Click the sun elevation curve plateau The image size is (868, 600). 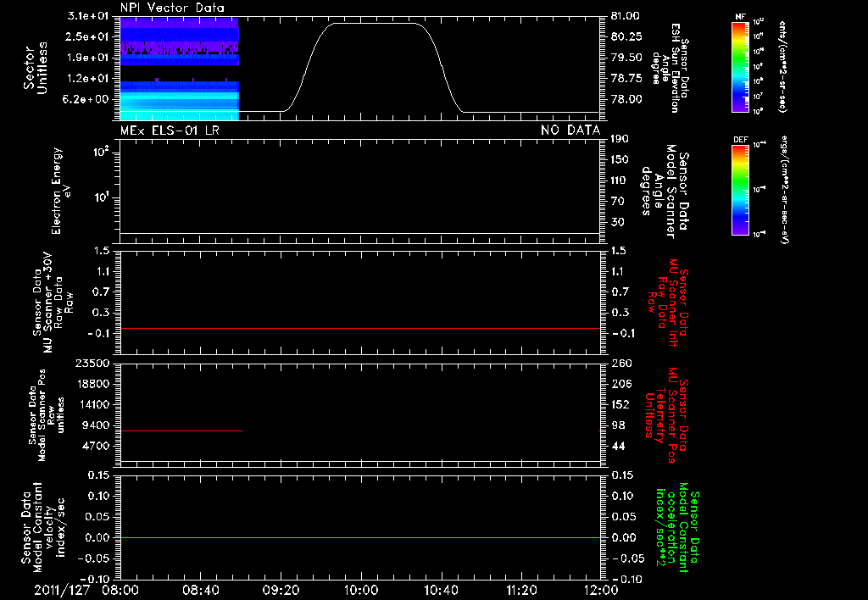tap(375, 23)
